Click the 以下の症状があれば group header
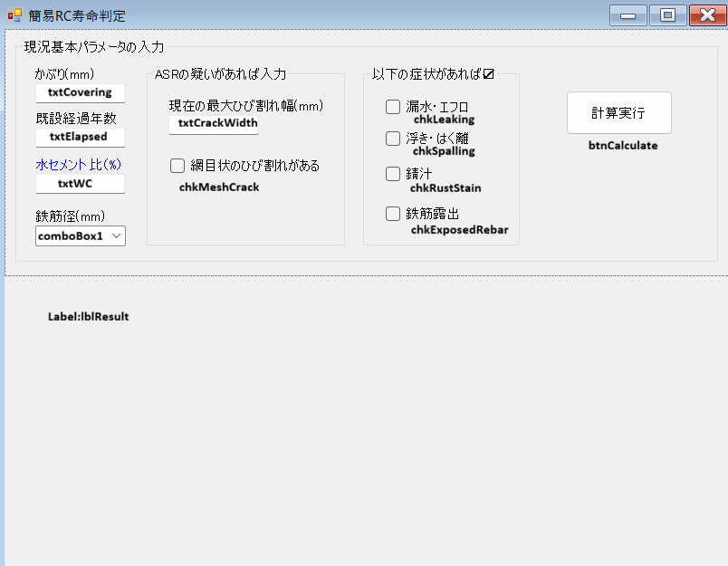728x566 pixels. [x=432, y=74]
